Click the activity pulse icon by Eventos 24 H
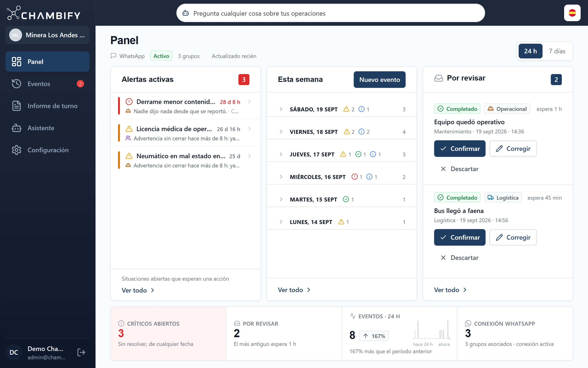The image size is (588, 368). point(353,316)
